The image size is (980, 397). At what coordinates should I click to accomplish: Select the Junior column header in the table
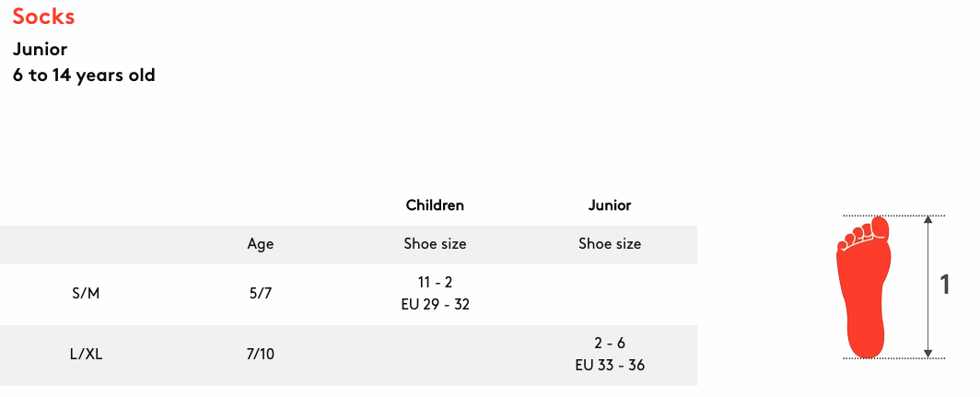tap(610, 205)
